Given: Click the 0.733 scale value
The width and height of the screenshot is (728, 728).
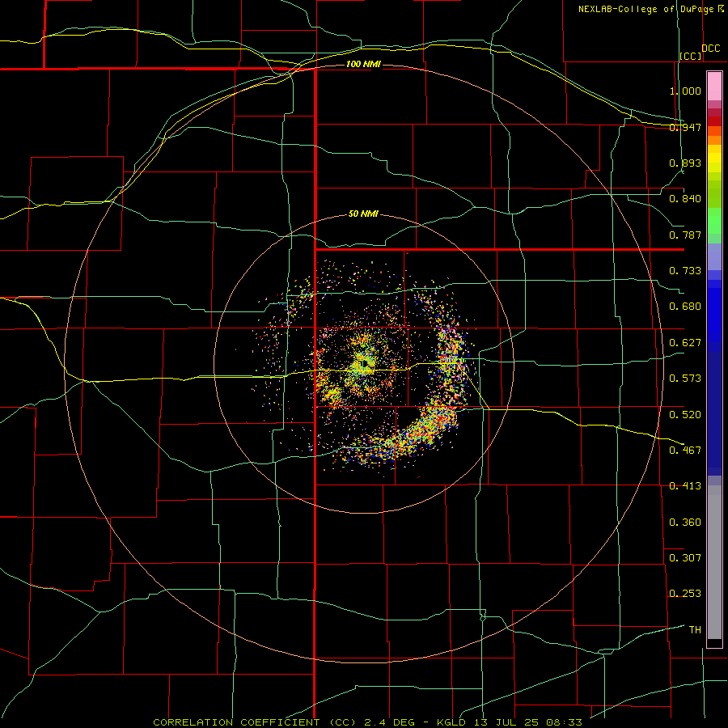Looking at the screenshot, I should click(685, 271).
